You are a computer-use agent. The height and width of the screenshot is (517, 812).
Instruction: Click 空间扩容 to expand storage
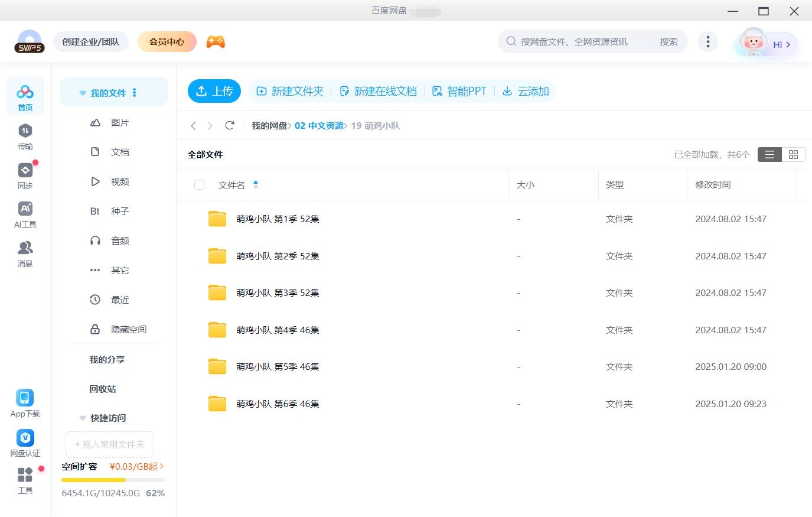click(x=79, y=466)
